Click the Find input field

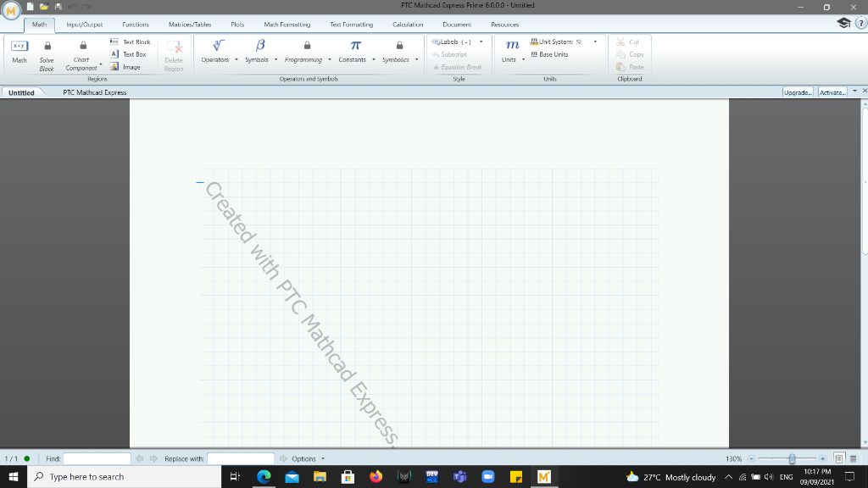click(x=97, y=458)
